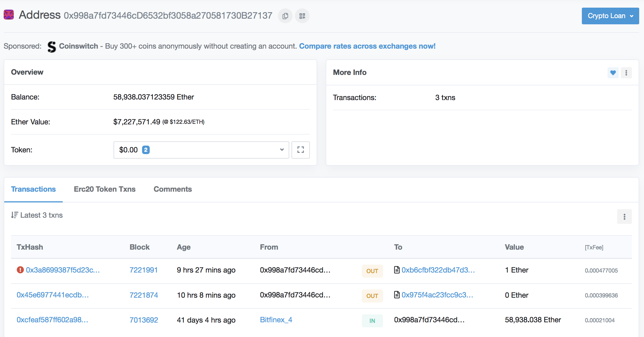Click the OUT label in row 7221991
Screen dimensions: 644x337
tap(372, 271)
